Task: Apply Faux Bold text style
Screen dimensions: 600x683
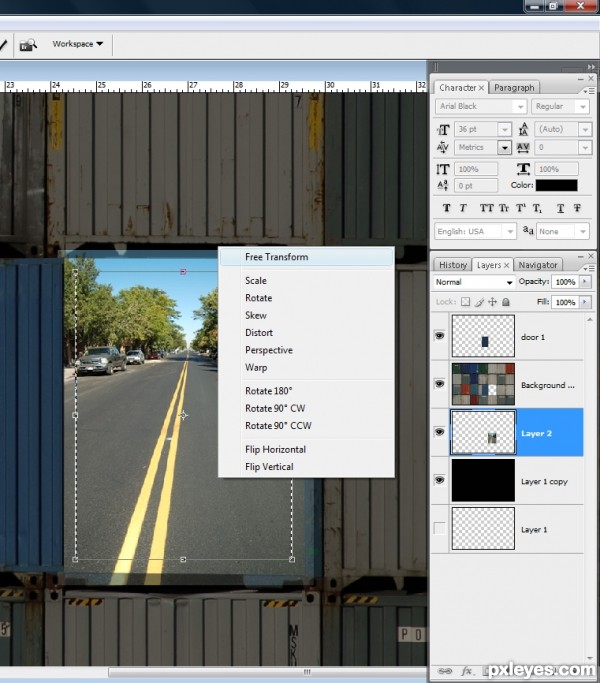Action: click(x=447, y=208)
